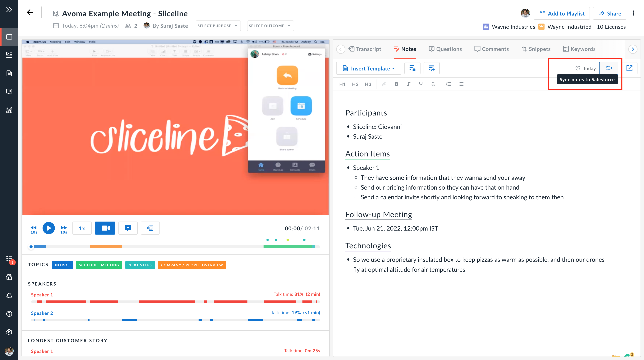
Task: Click the Wayne Industries account link
Action: tap(509, 27)
